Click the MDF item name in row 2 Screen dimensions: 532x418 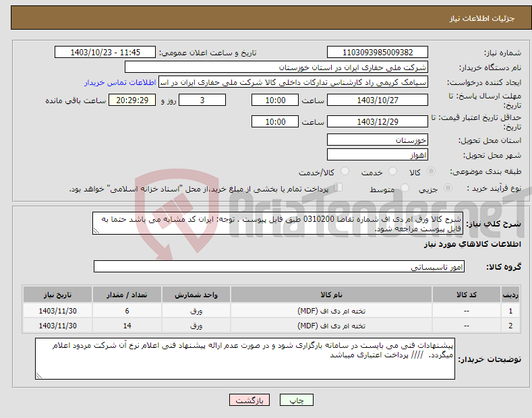[x=331, y=326]
